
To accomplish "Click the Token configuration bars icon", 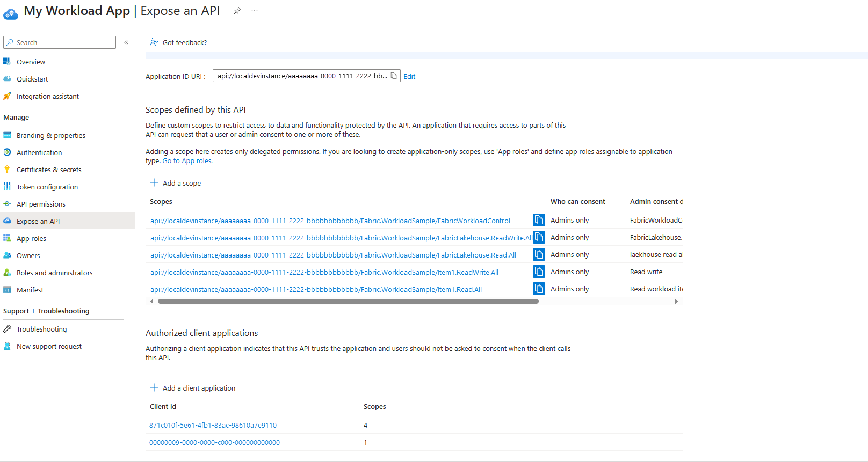I will [x=7, y=186].
